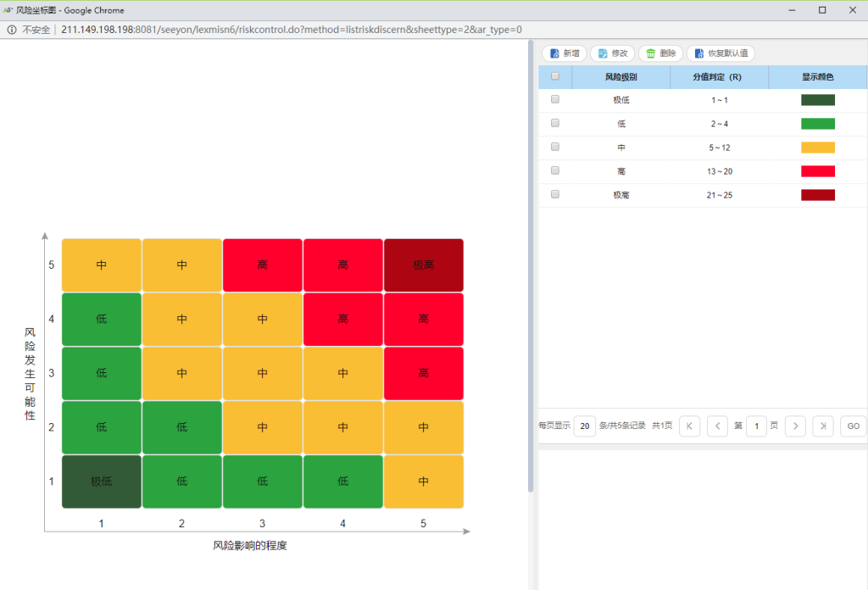Screen dimensions: 868x590
Task: Click the dark red 极高 cell in matrix
Action: coord(423,265)
